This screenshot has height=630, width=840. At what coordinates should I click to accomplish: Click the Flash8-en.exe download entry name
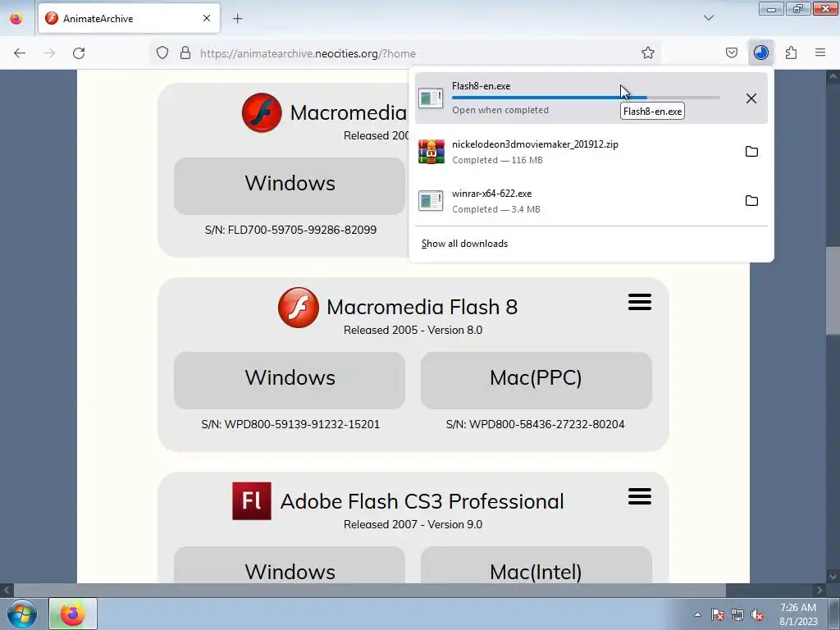(x=481, y=85)
